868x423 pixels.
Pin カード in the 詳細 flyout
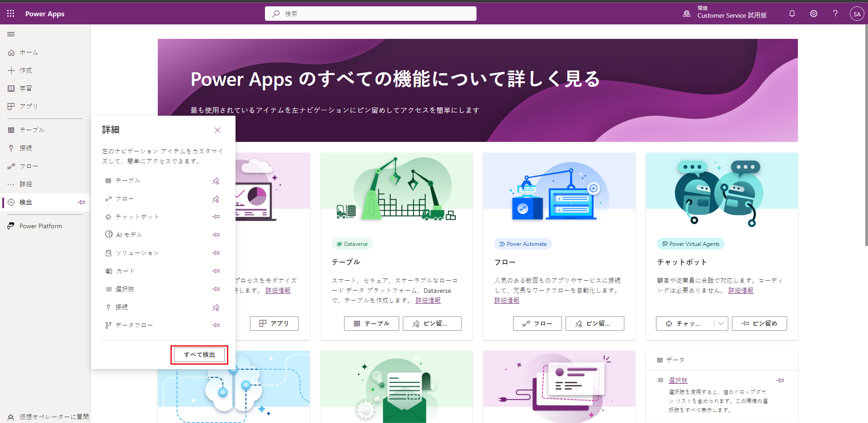click(x=216, y=271)
